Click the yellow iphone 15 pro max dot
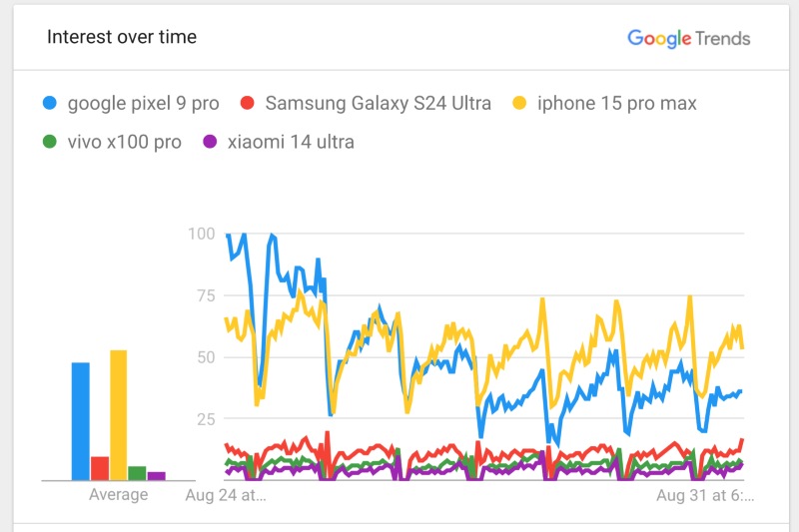 tap(519, 103)
